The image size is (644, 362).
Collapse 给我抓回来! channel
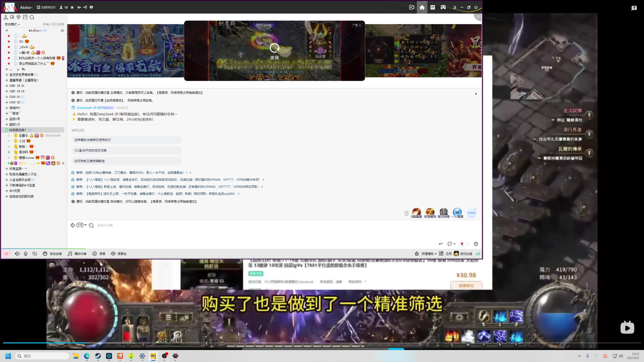pos(7,130)
